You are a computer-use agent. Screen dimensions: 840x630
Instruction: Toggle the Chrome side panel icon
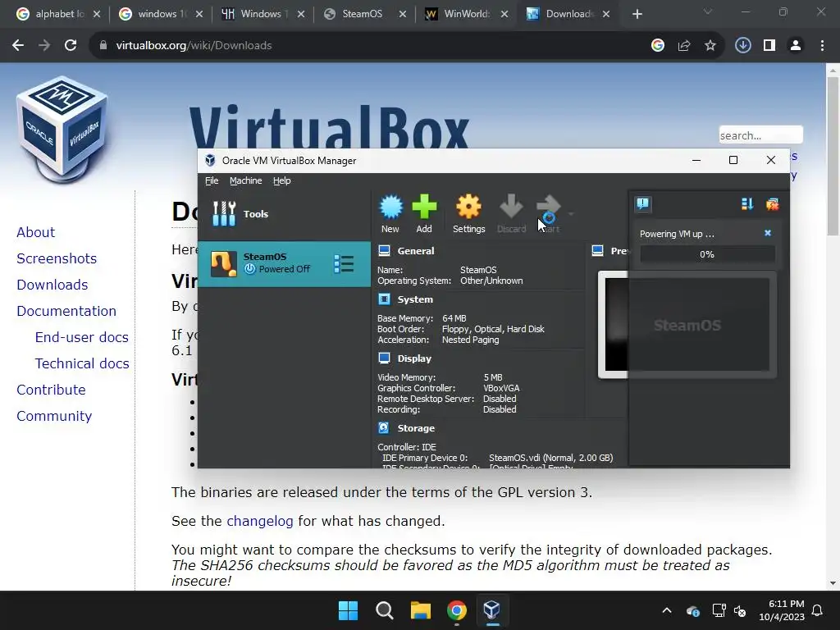(769, 46)
